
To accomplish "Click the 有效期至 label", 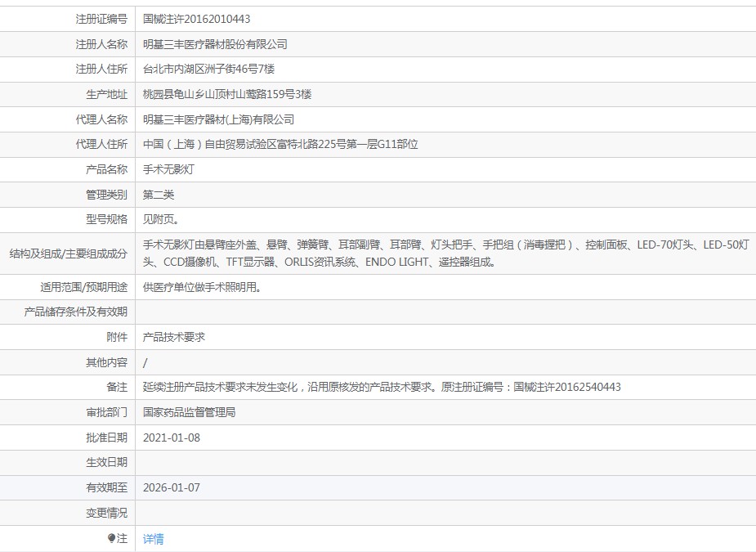I will point(107,487).
